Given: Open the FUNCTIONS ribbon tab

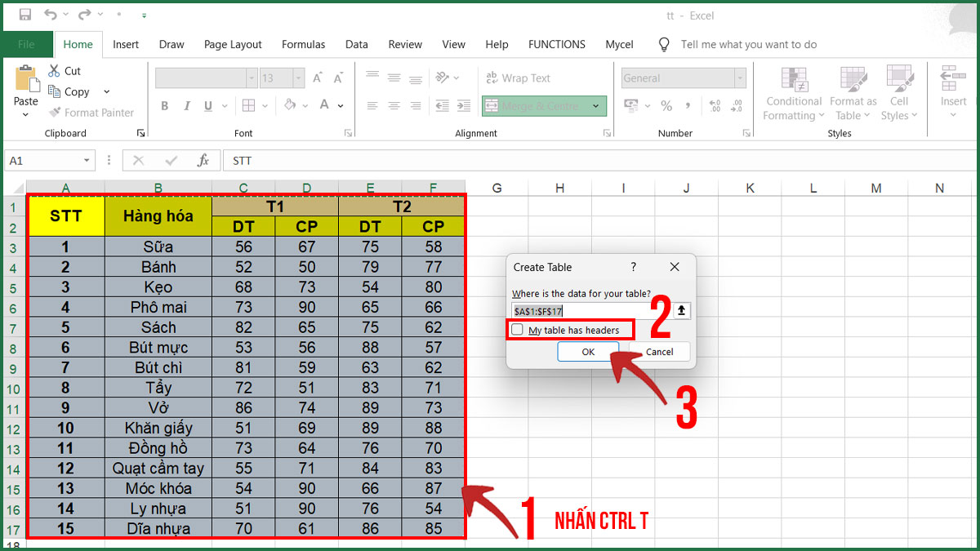Looking at the screenshot, I should [556, 44].
